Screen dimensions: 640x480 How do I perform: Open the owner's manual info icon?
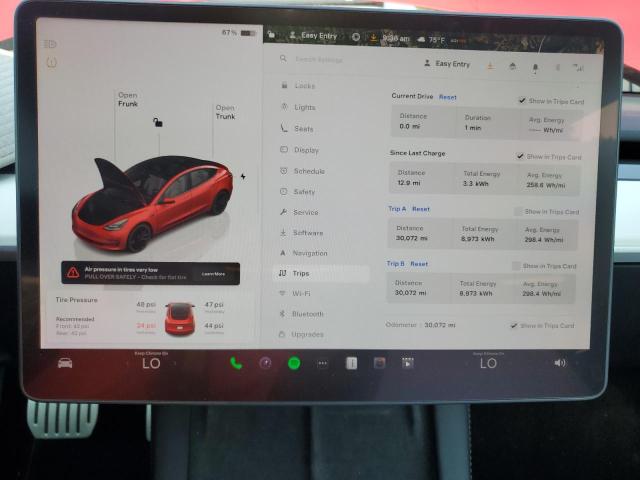click(x=351, y=363)
